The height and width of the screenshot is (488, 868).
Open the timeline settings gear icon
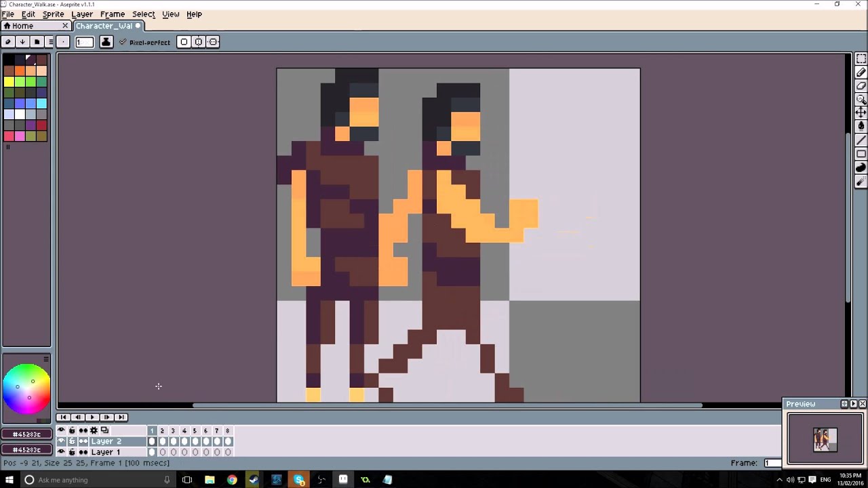tap(94, 430)
